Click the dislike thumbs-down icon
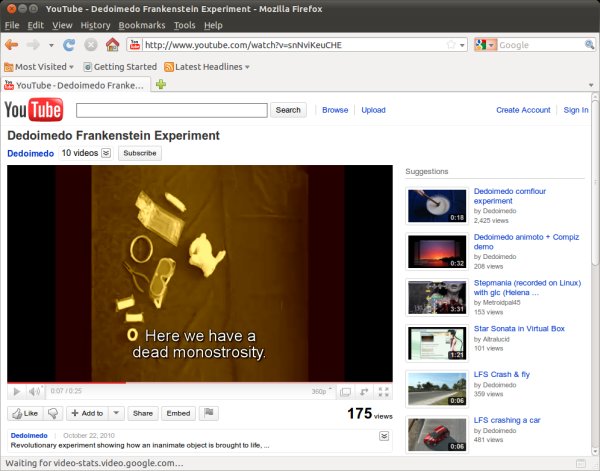The width and height of the screenshot is (600, 471). 53,413
